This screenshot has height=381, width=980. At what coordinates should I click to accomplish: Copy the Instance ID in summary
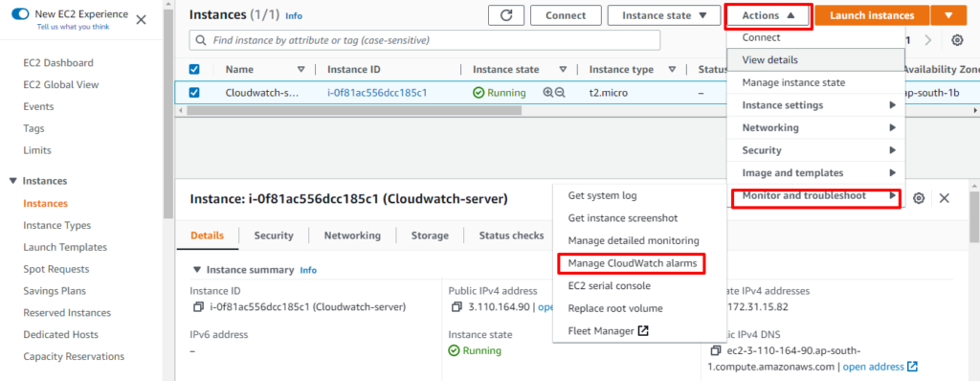pyautogui.click(x=198, y=307)
